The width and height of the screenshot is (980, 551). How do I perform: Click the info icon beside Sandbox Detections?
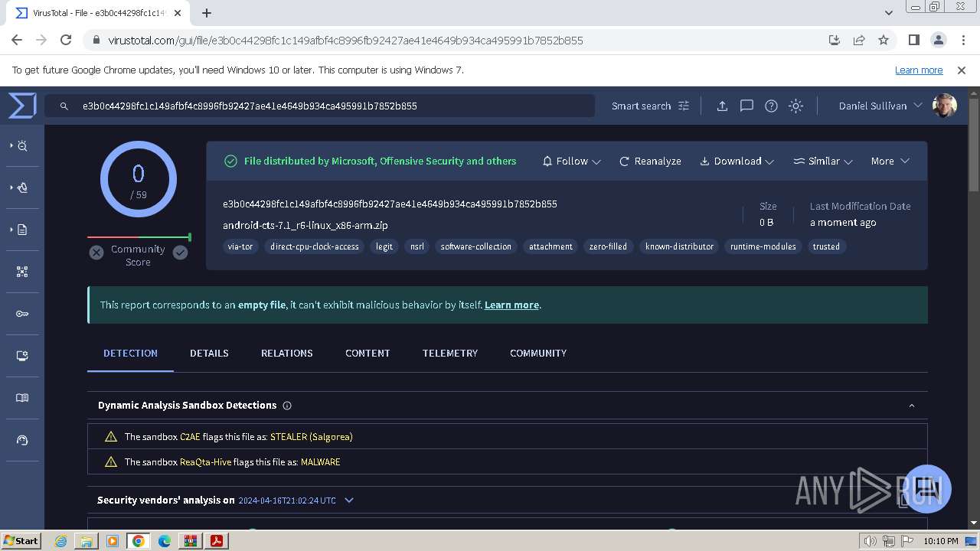tap(287, 406)
